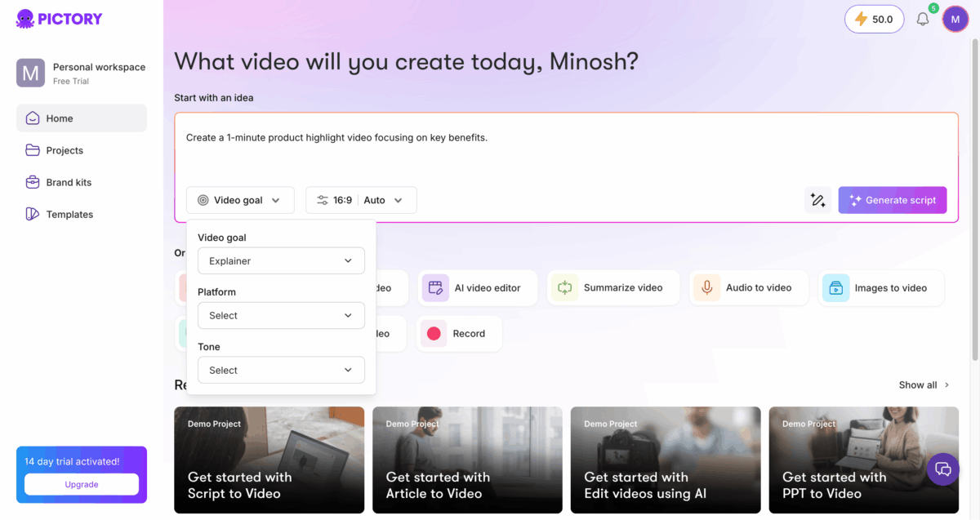This screenshot has width=980, height=520.
Task: Choose Audio to video option
Action: [749, 287]
